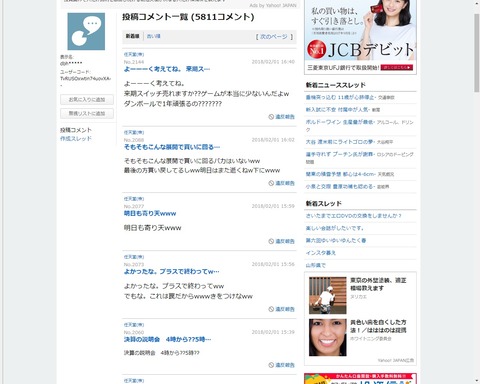
Task: Click the user avatar speech-bubble image
Action: (86, 31)
